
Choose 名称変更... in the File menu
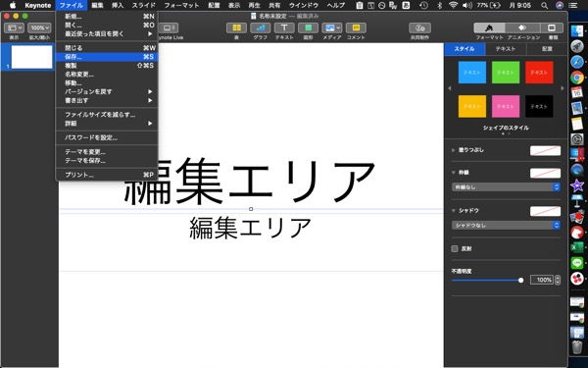(x=107, y=74)
